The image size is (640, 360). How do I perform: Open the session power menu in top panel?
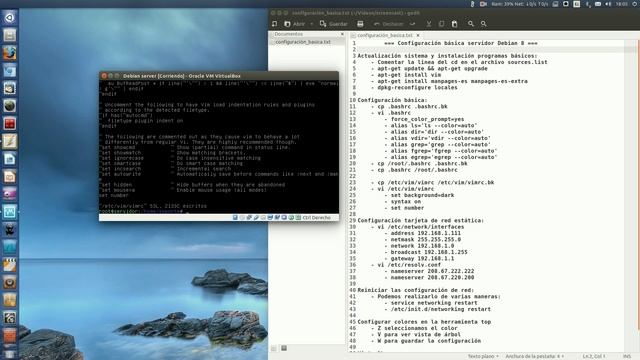tap(635, 4)
